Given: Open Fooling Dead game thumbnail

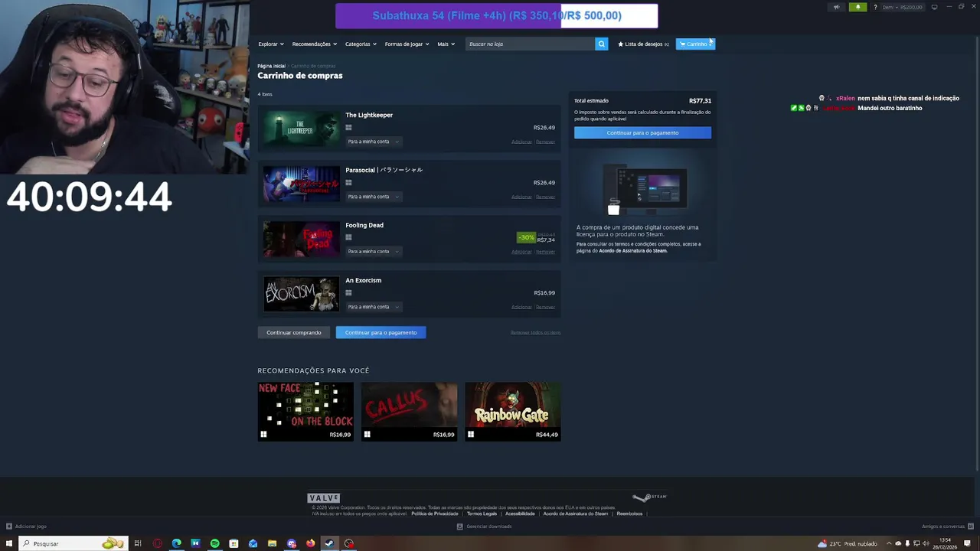Looking at the screenshot, I should tap(301, 238).
